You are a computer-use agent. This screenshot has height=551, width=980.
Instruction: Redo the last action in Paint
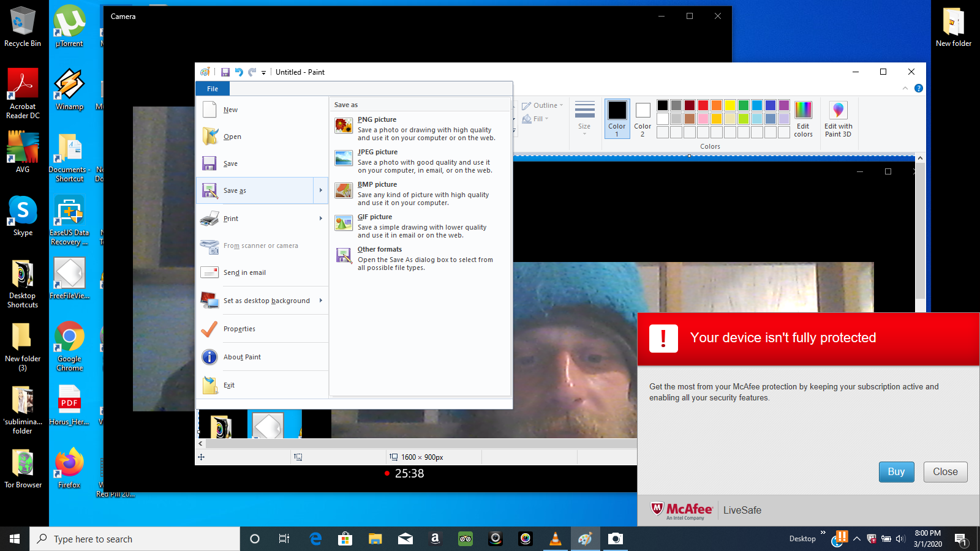(x=252, y=72)
